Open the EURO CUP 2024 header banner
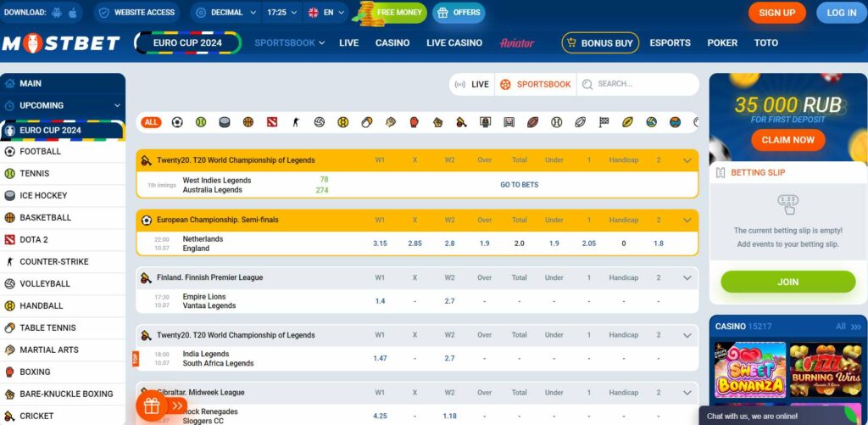Viewport: 868px width, 425px height. [x=187, y=42]
